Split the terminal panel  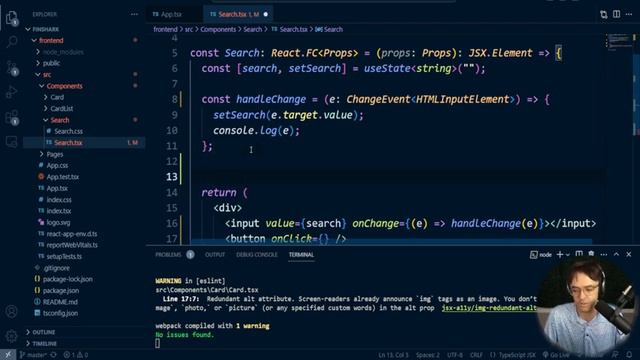[x=579, y=254]
